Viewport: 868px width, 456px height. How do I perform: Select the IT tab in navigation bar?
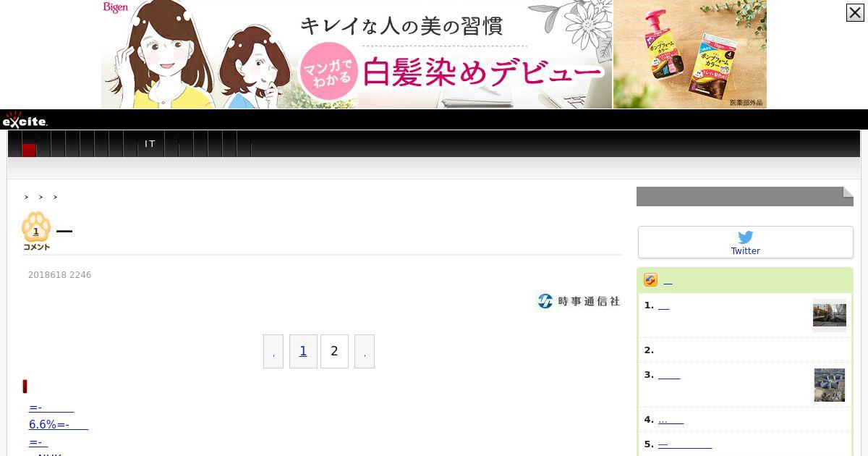(x=150, y=144)
